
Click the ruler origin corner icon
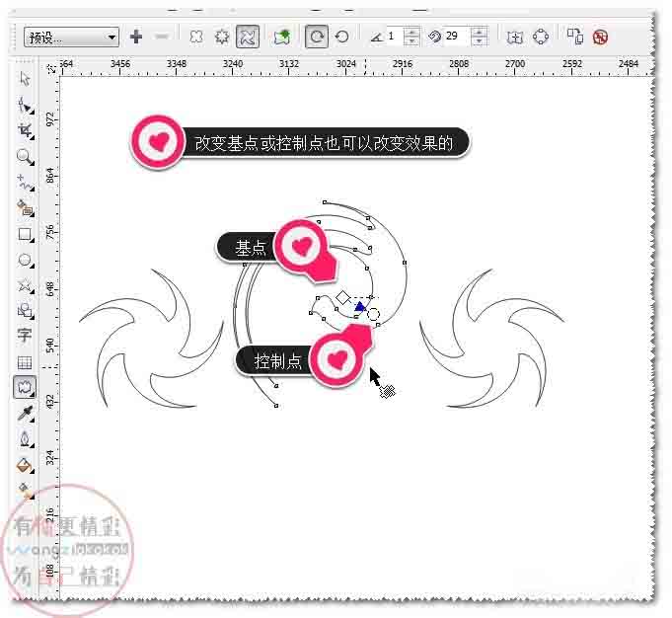pyautogui.click(x=51, y=68)
